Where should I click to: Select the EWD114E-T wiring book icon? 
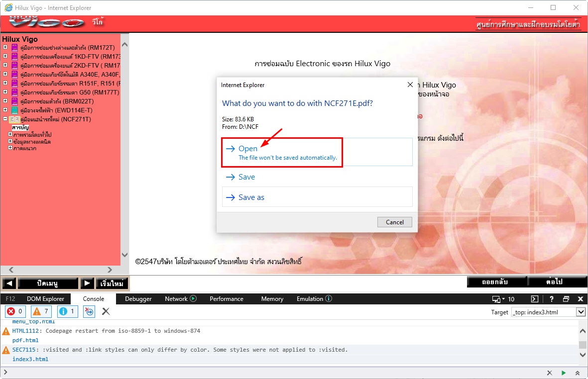point(14,110)
